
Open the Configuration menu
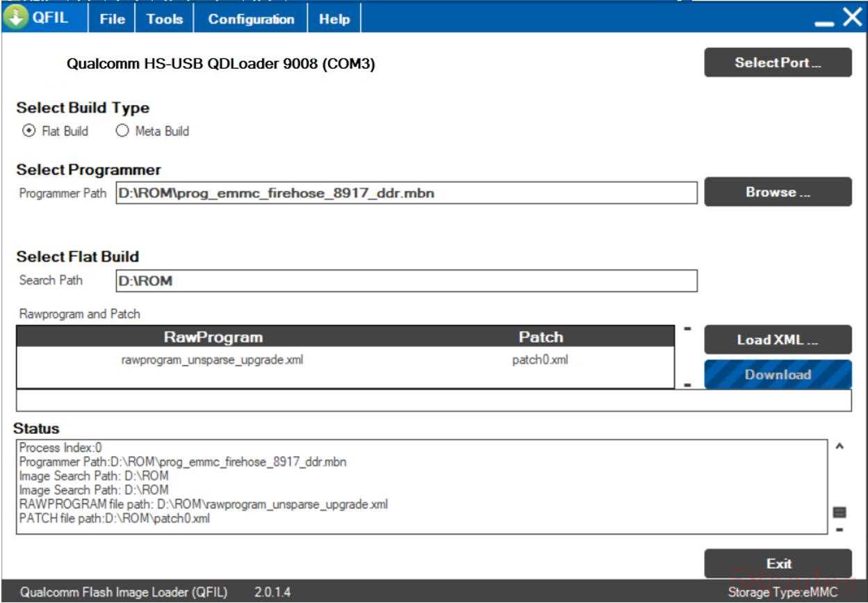coord(251,19)
